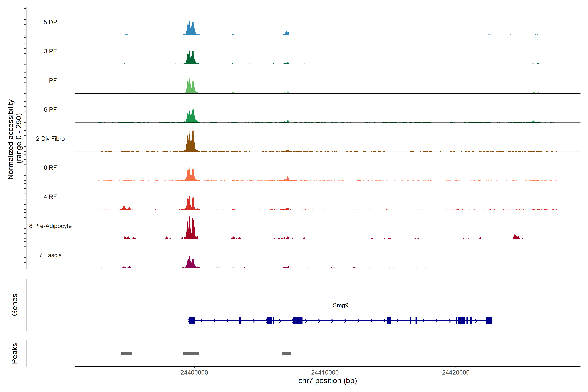Click the widest middle gray peak bar
Image resolution: width=588 pixels, height=392 pixels.
click(x=191, y=353)
